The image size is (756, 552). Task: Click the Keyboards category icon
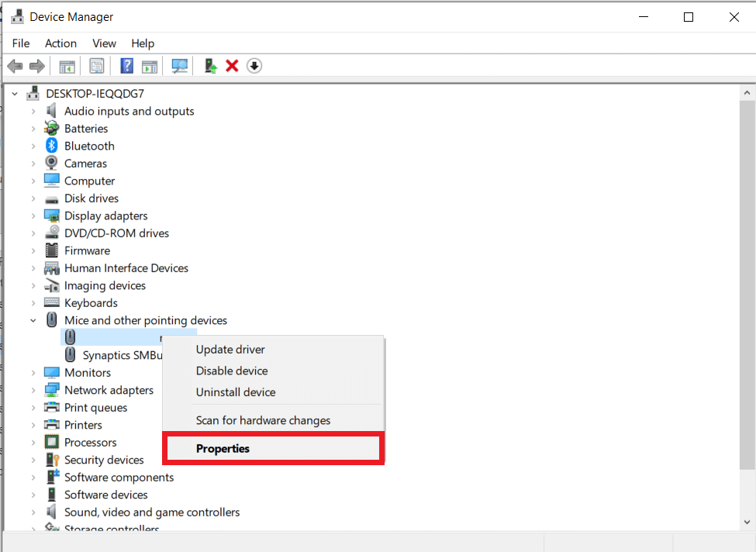[52, 302]
